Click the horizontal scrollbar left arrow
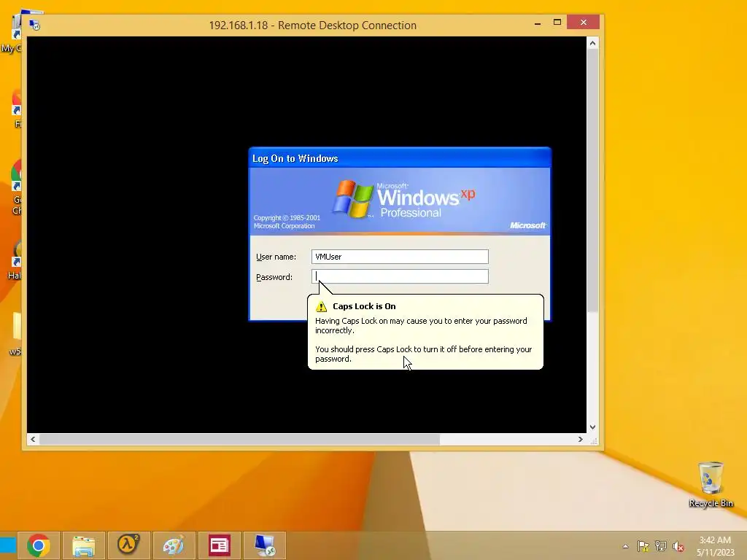 pyautogui.click(x=33, y=439)
